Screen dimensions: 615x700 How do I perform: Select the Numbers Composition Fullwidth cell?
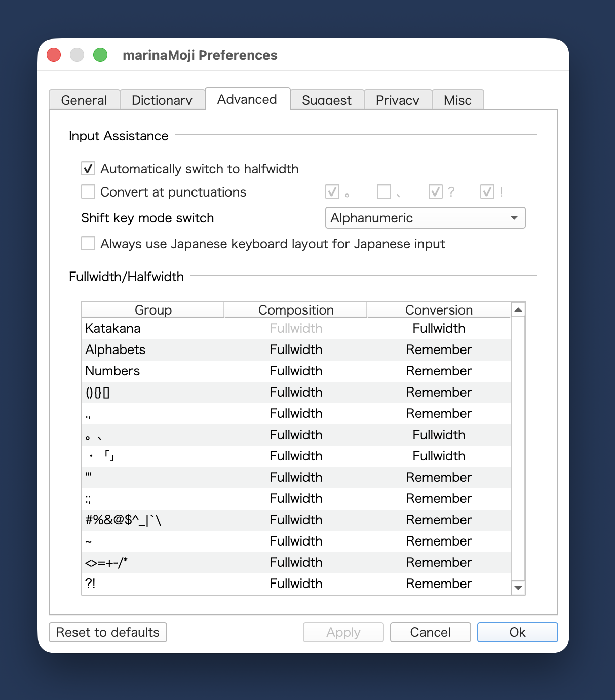pos(296,371)
